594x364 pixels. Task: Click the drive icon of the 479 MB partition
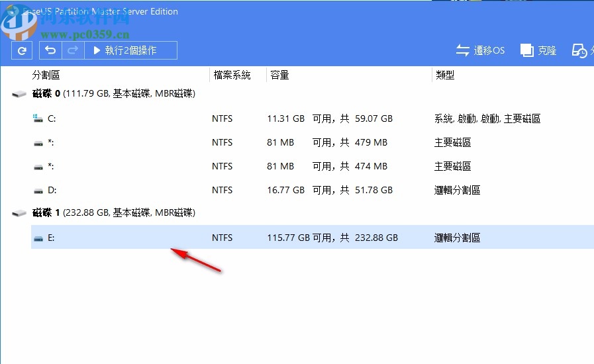pos(38,144)
